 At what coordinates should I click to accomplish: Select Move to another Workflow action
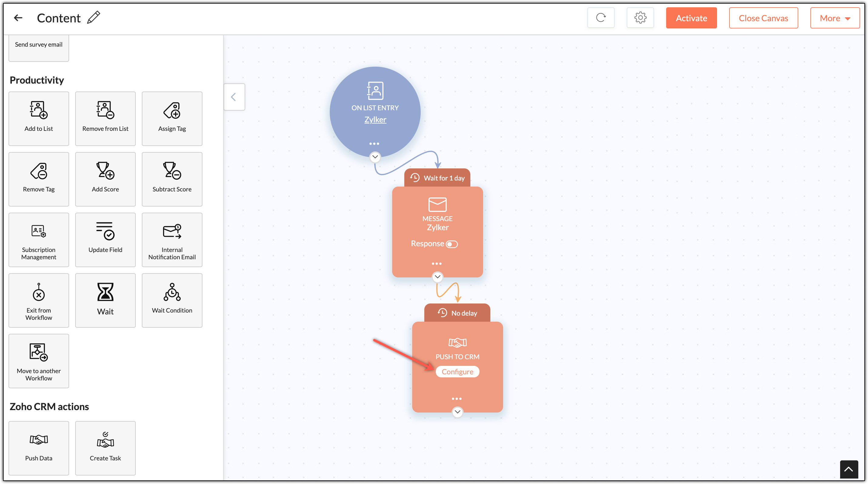coord(39,361)
